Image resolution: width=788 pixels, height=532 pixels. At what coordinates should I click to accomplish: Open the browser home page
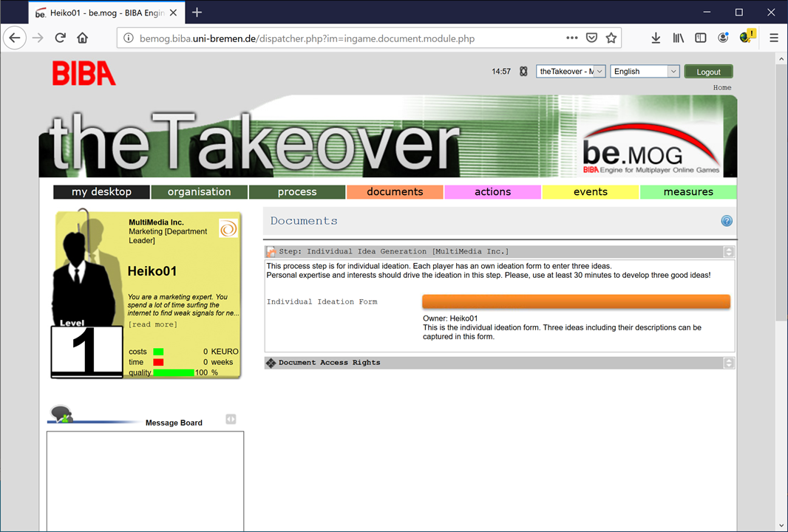tap(82, 38)
